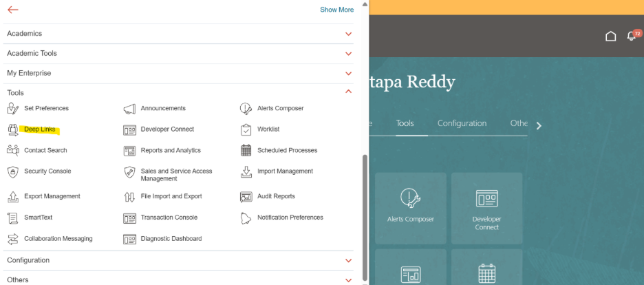Click the Scheduled Processes calendar icon

click(246, 150)
